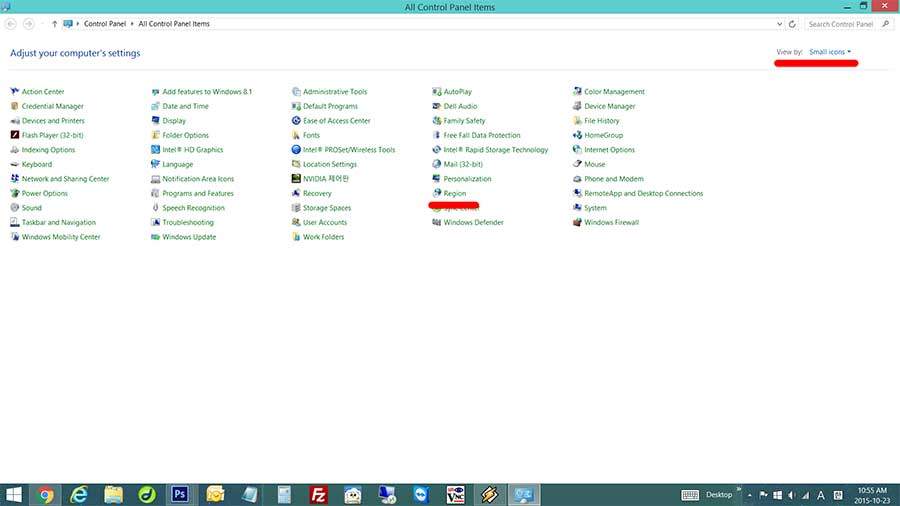Expand the address bar history dropdown arrow
The height and width of the screenshot is (506, 900).
click(x=779, y=24)
